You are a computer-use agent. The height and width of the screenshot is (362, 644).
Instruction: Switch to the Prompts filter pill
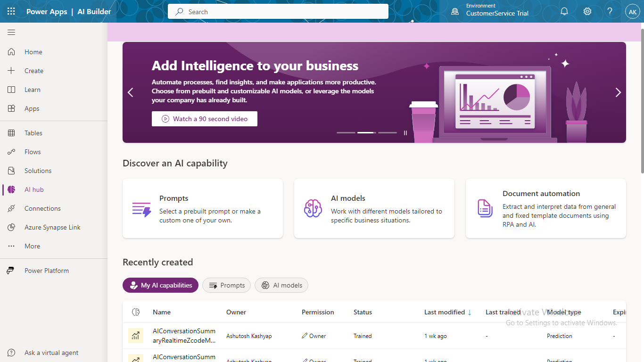[227, 285]
